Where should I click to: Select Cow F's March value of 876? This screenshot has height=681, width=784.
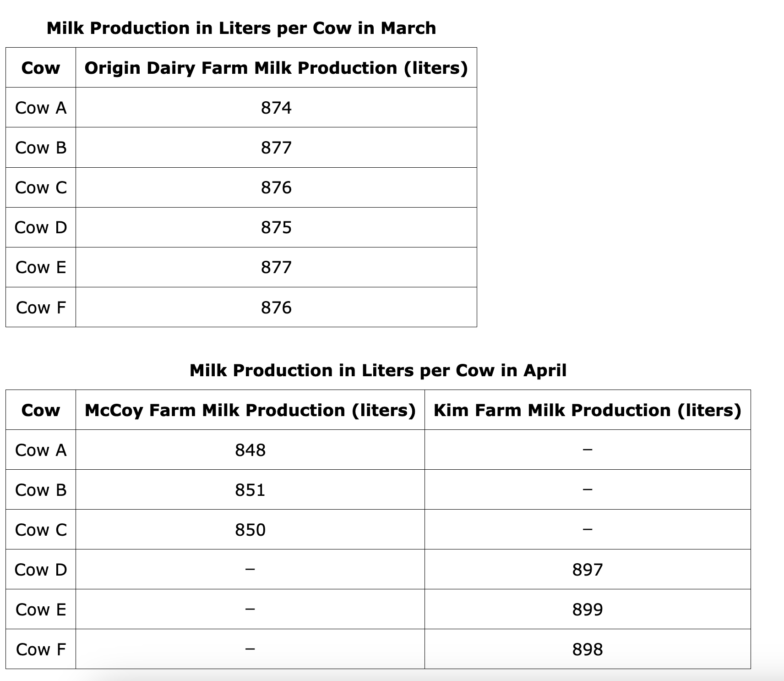pos(276,308)
